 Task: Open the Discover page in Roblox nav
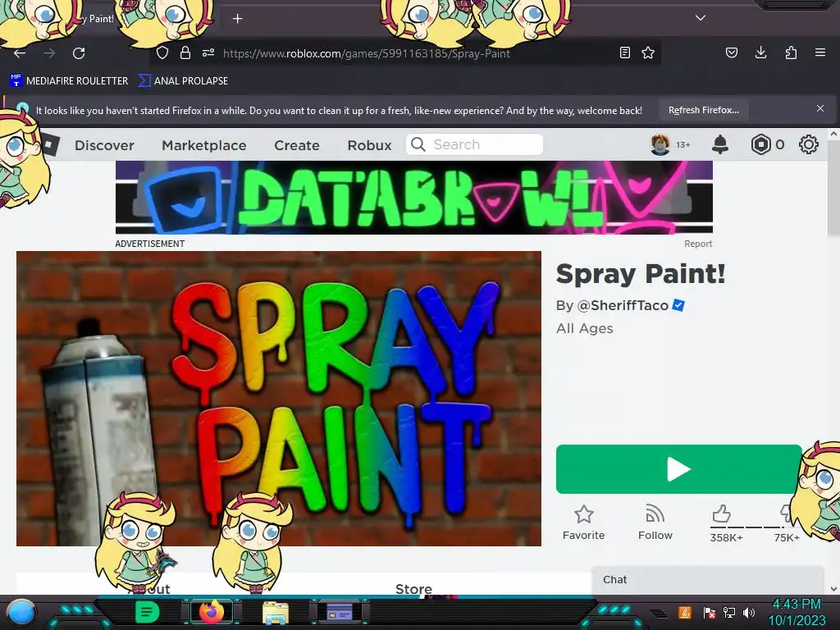104,145
